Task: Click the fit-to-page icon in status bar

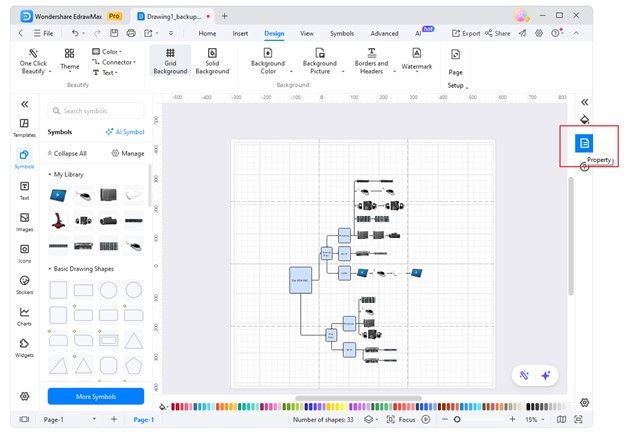Action: coord(578,420)
